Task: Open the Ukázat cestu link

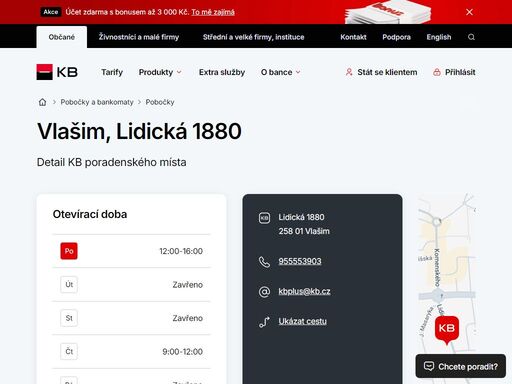Action: point(302,321)
